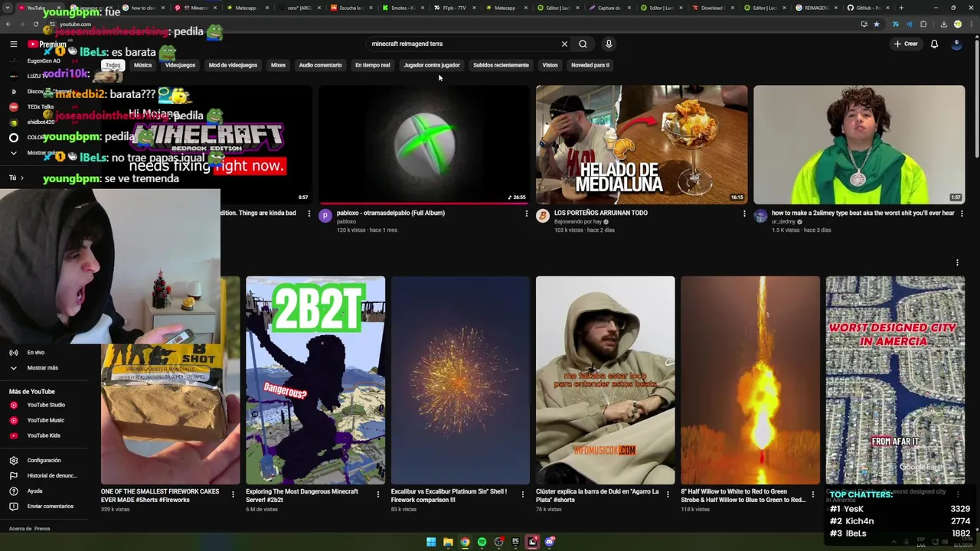980x551 pixels.
Task: Open options for smallest firework cakes short
Action: pyautogui.click(x=233, y=494)
